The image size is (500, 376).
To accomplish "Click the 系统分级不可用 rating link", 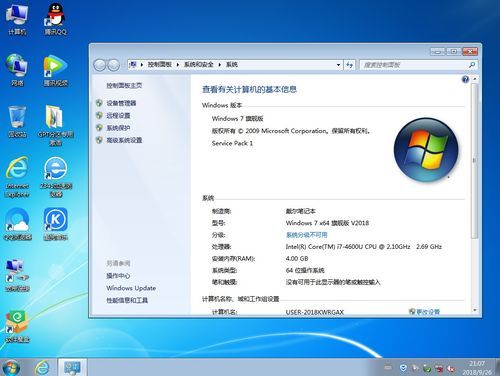I will [x=307, y=235].
